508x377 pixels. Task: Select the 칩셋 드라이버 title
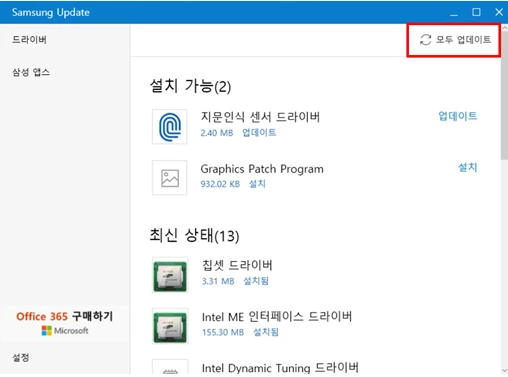pyautogui.click(x=237, y=265)
